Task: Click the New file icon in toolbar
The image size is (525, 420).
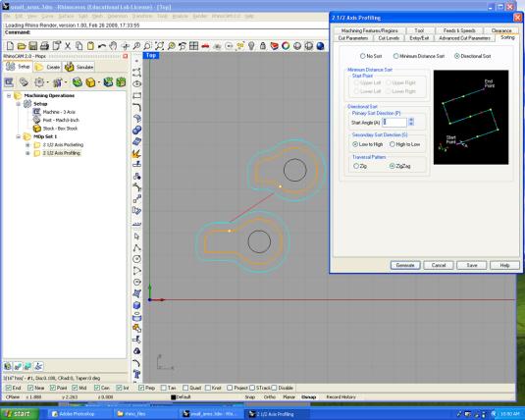Action: (10, 45)
